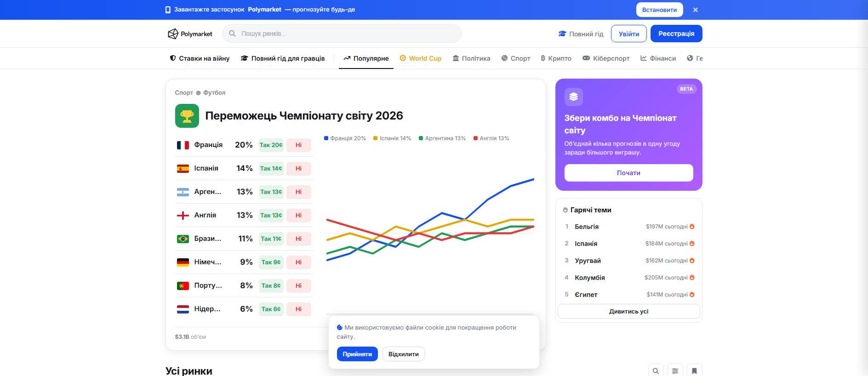Open the markets filter sliders icon
The width and height of the screenshot is (868, 376).
coord(675,371)
